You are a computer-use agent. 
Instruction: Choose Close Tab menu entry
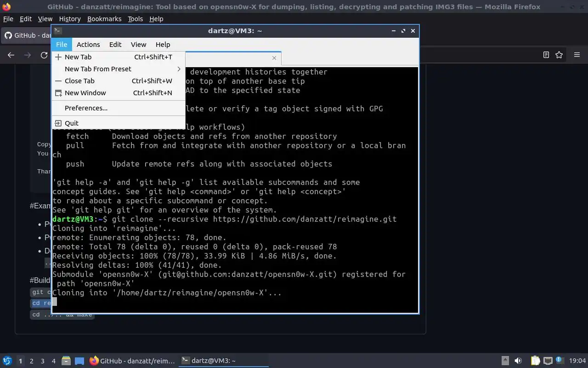point(119,81)
